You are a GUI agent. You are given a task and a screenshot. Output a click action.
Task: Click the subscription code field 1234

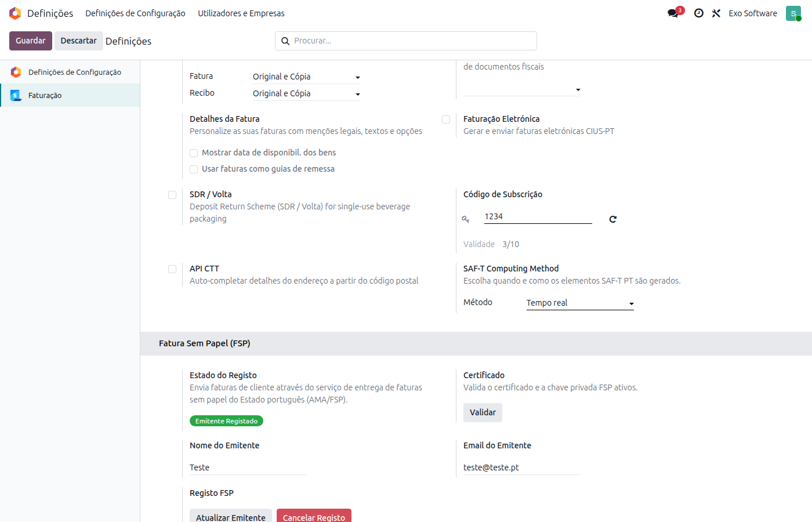click(x=538, y=217)
